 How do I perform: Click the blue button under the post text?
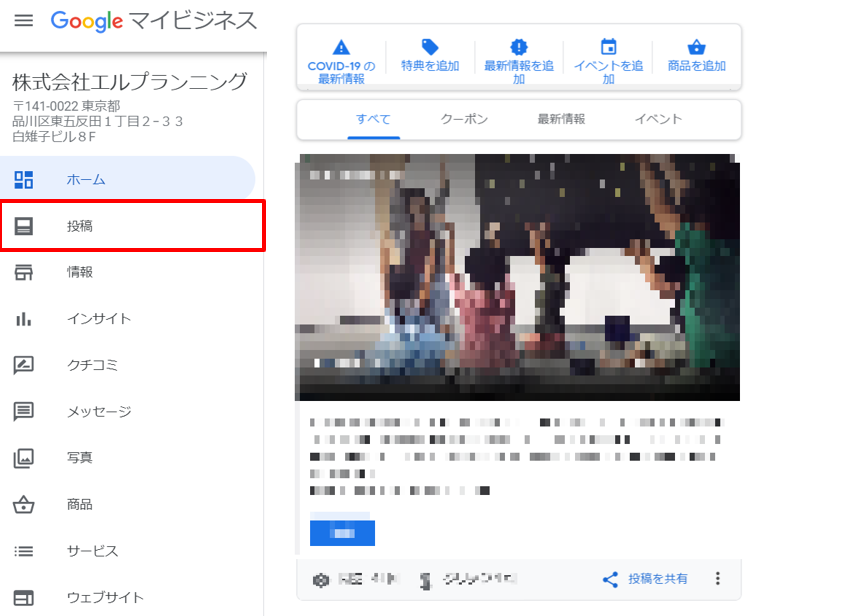(x=342, y=533)
